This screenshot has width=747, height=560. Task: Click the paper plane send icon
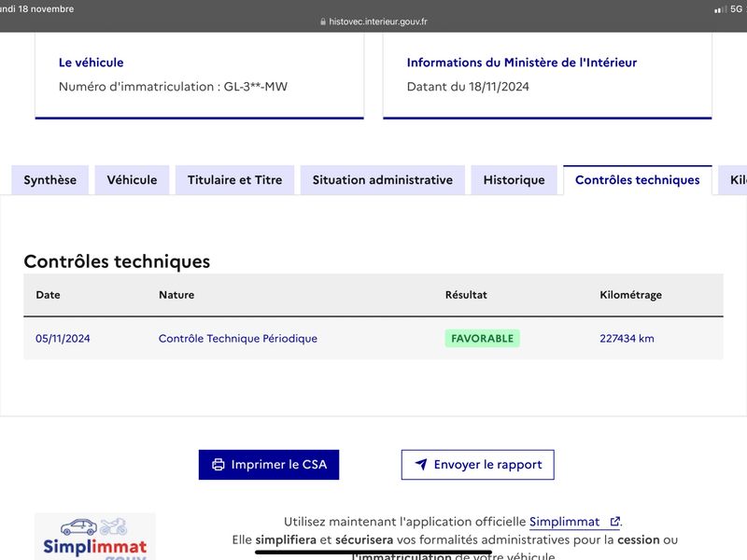click(x=421, y=464)
